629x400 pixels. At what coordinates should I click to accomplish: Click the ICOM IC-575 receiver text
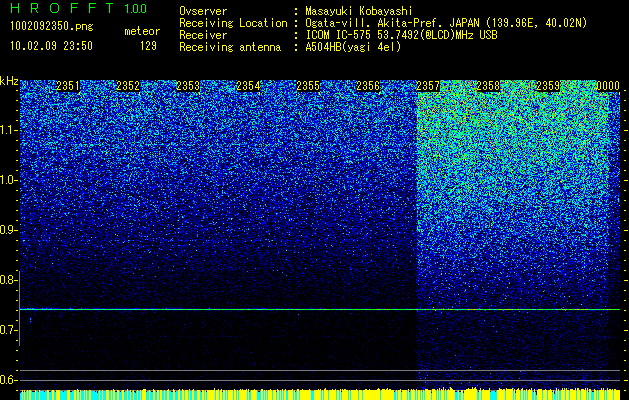[x=401, y=35]
